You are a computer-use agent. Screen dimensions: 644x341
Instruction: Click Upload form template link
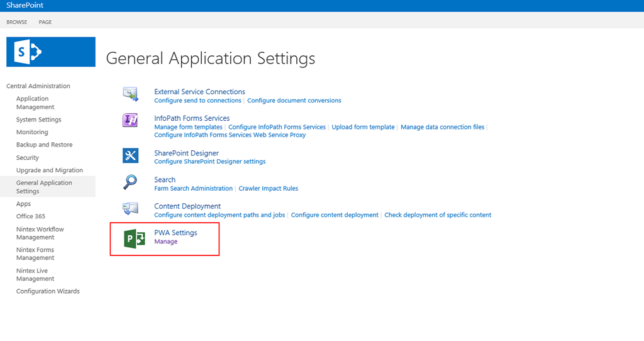point(363,127)
